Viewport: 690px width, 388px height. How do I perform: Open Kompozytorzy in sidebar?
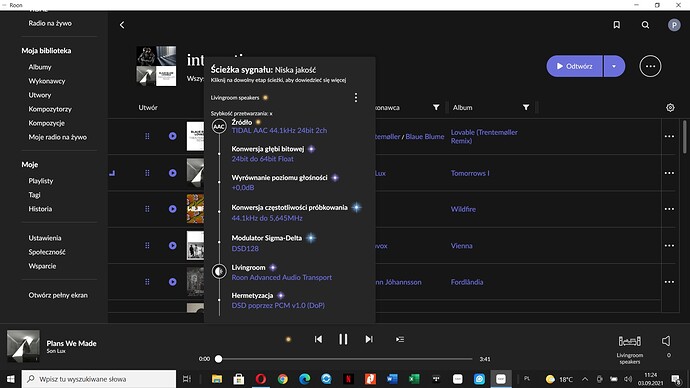tap(50, 109)
